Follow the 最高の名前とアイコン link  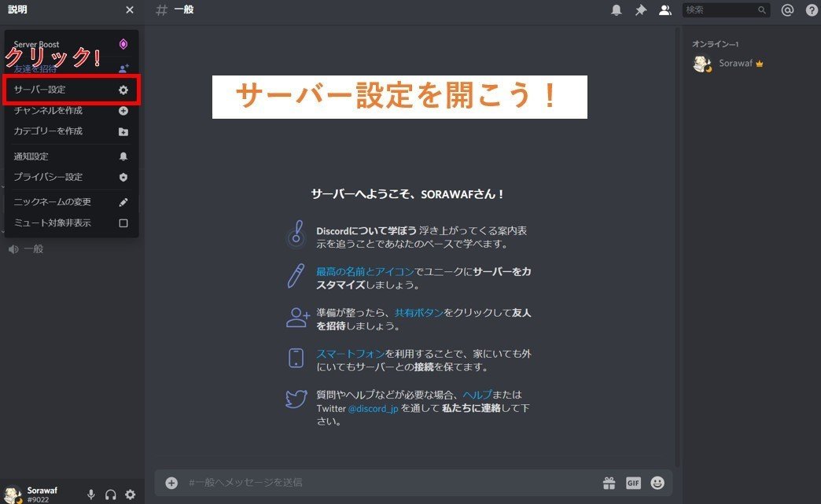pos(365,271)
